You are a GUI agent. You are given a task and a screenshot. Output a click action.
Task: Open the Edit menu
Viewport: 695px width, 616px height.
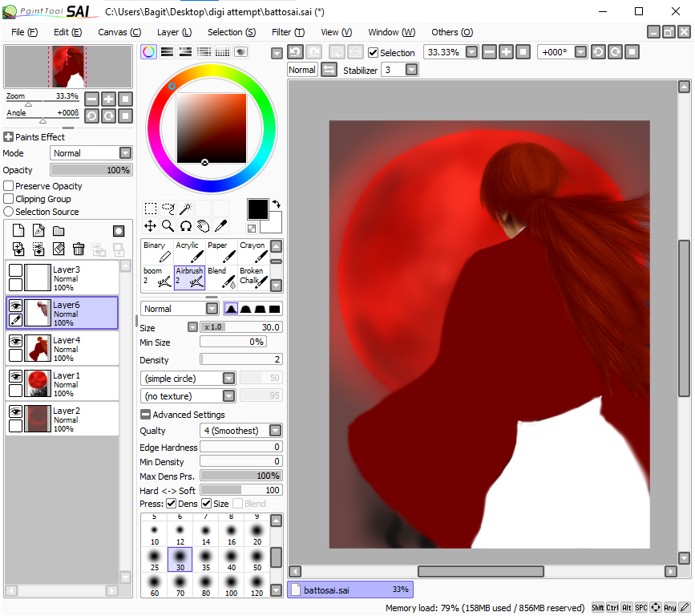coord(67,32)
